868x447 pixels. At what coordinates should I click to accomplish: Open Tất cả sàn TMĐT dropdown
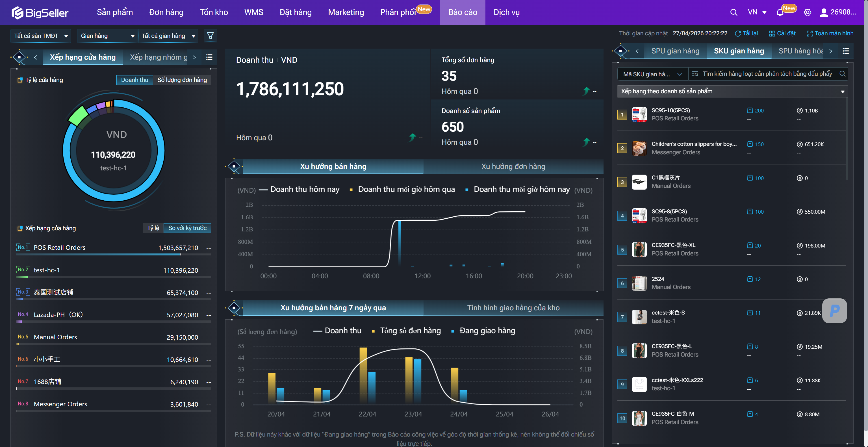41,36
